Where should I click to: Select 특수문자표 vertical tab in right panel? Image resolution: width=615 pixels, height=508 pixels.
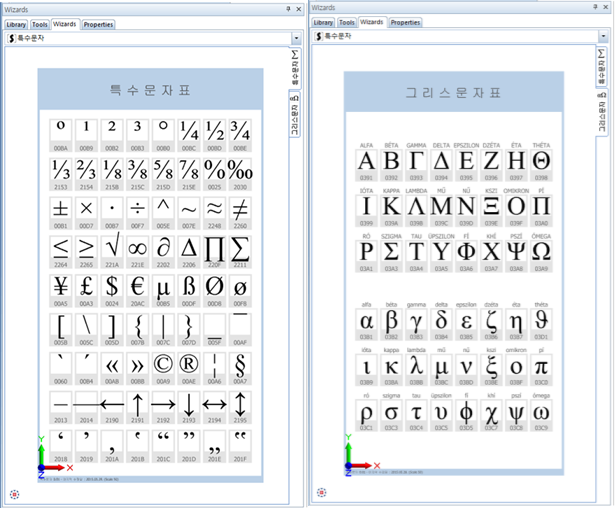click(x=603, y=68)
